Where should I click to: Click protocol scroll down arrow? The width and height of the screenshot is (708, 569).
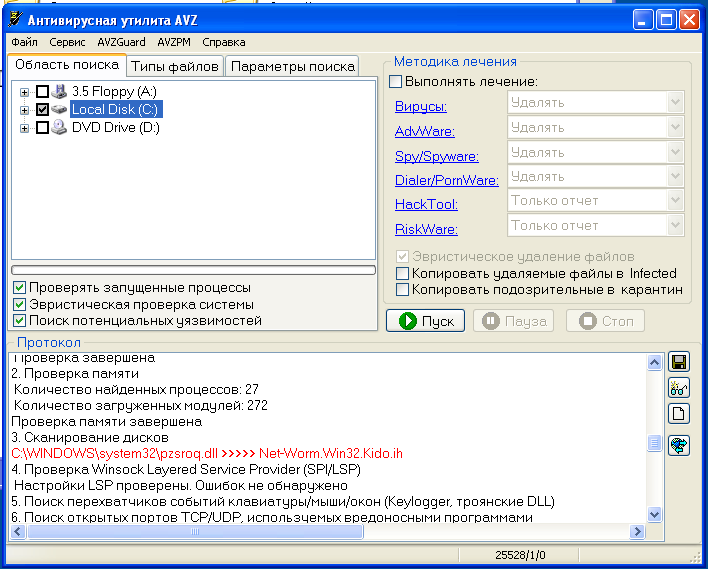click(654, 514)
